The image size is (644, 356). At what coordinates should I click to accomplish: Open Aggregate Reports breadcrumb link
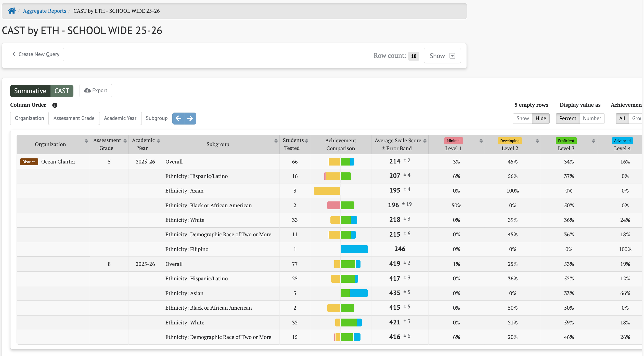[44, 11]
